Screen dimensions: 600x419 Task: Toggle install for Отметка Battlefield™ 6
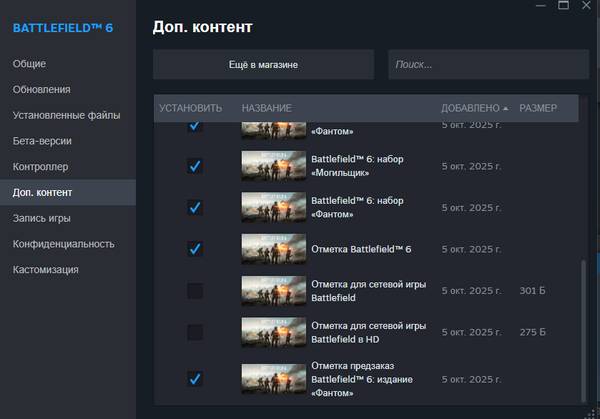(x=195, y=249)
